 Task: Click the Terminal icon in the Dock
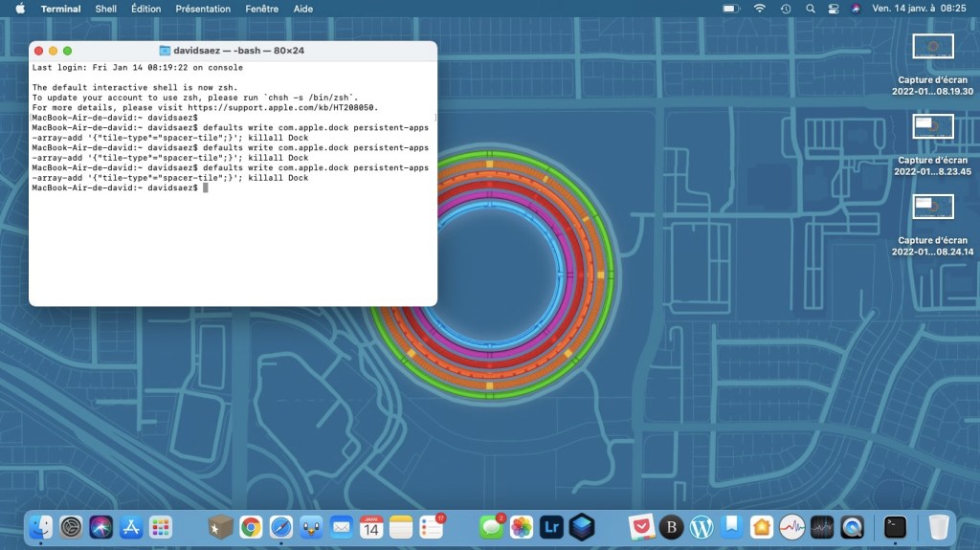(895, 526)
